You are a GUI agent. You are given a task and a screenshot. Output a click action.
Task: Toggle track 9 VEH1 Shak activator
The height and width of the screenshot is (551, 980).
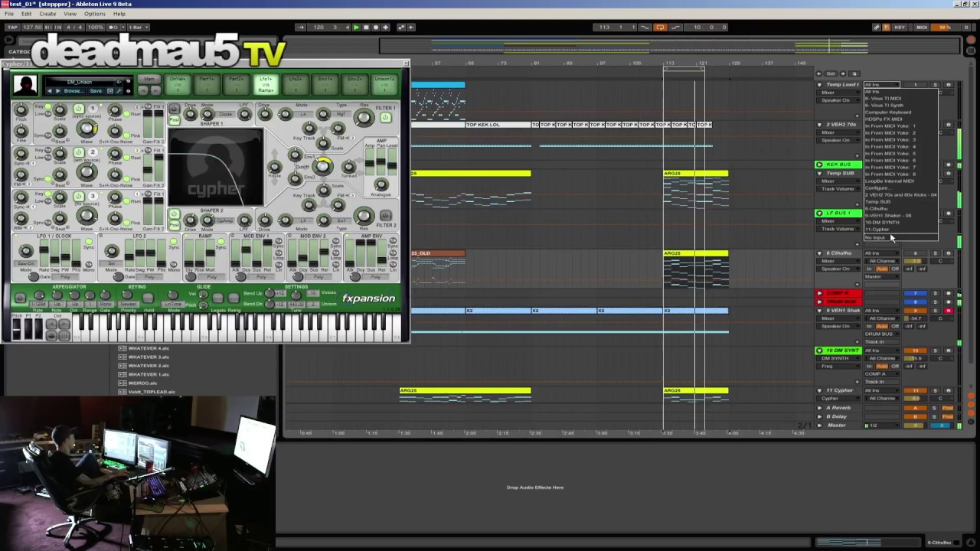click(x=916, y=311)
